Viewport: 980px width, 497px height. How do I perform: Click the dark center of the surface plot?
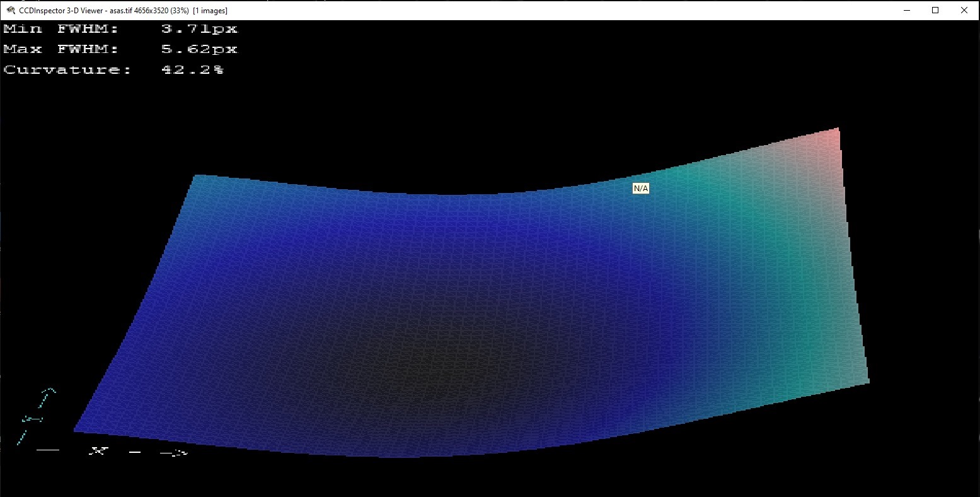click(435, 372)
